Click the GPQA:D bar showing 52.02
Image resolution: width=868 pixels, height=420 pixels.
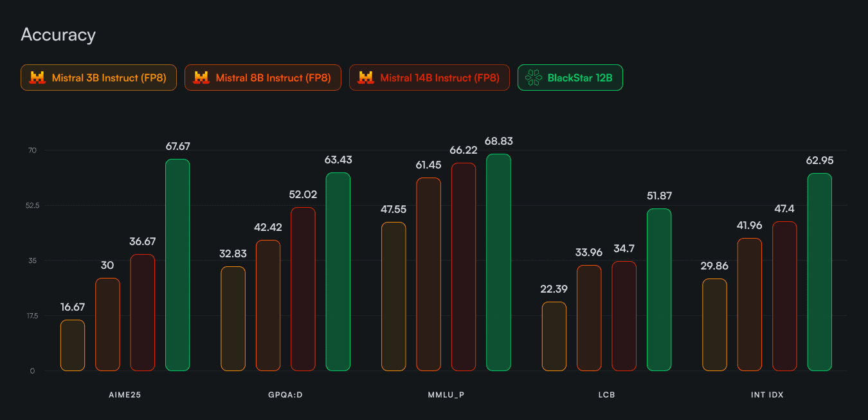click(303, 289)
